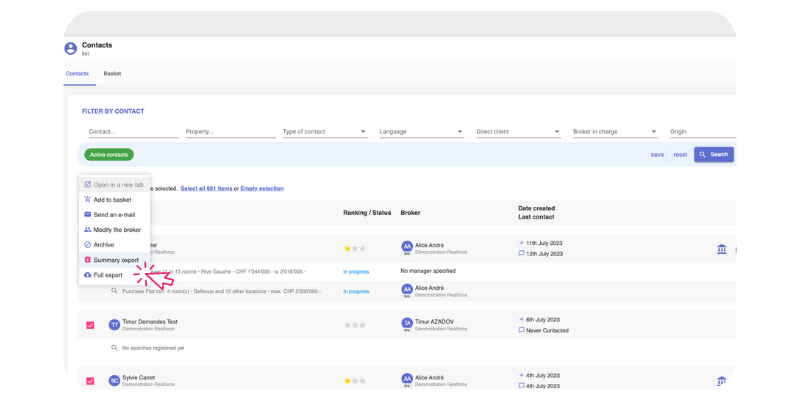Screen dimensions: 800x400
Task: Click the bank icon in Sylvie Carret row
Action: [721, 381]
